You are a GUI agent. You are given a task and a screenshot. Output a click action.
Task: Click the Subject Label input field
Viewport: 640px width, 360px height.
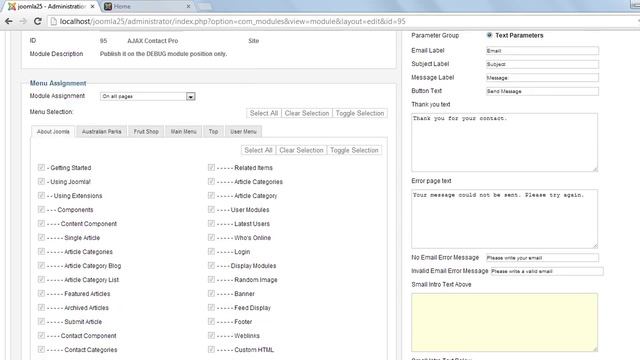pos(542,64)
